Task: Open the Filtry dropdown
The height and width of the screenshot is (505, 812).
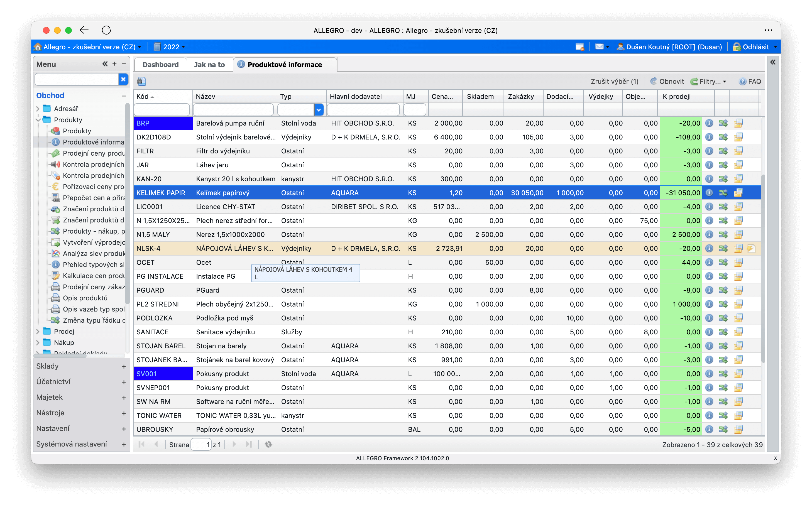Action: pyautogui.click(x=708, y=81)
